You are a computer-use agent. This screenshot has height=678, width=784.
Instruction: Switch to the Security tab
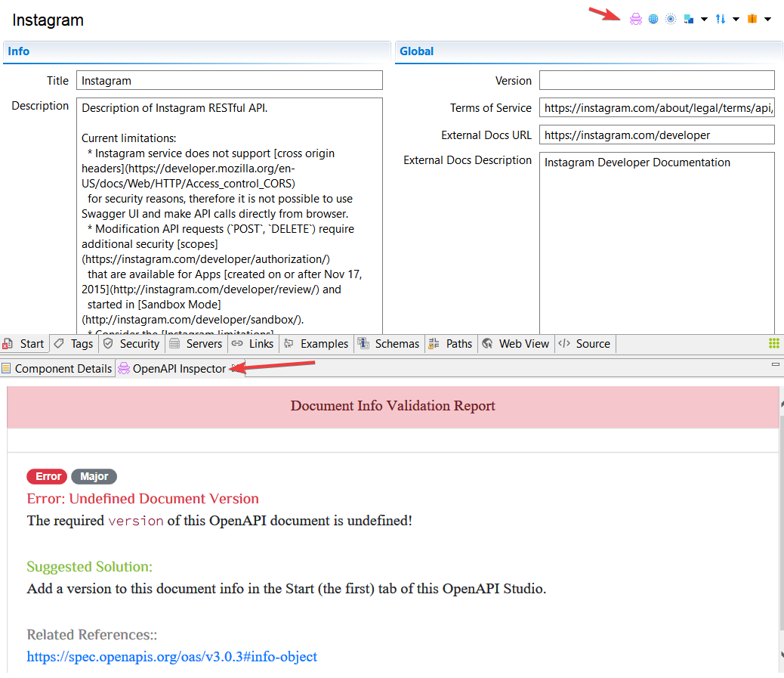point(131,344)
